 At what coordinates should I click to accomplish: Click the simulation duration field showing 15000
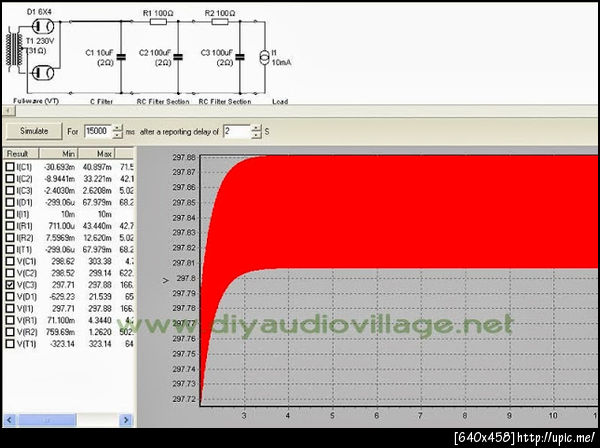click(98, 131)
